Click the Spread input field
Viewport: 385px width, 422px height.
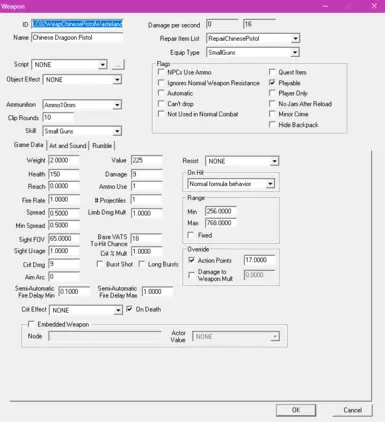[64, 213]
